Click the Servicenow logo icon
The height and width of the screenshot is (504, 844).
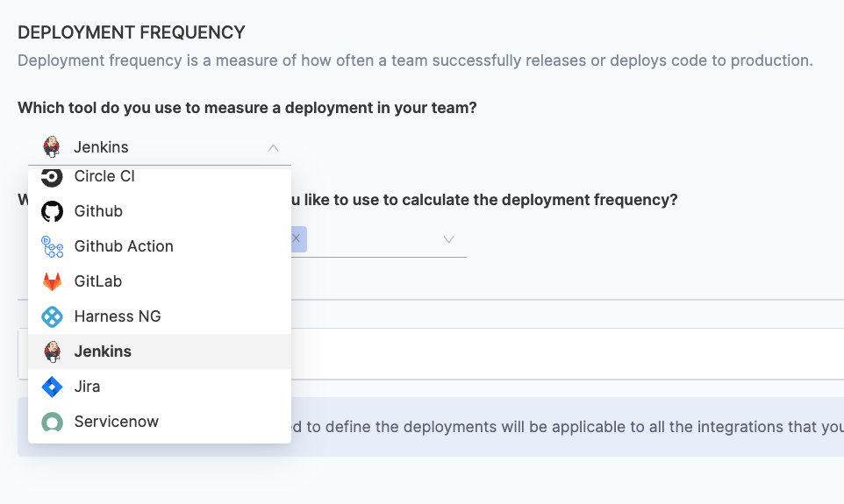(x=53, y=422)
